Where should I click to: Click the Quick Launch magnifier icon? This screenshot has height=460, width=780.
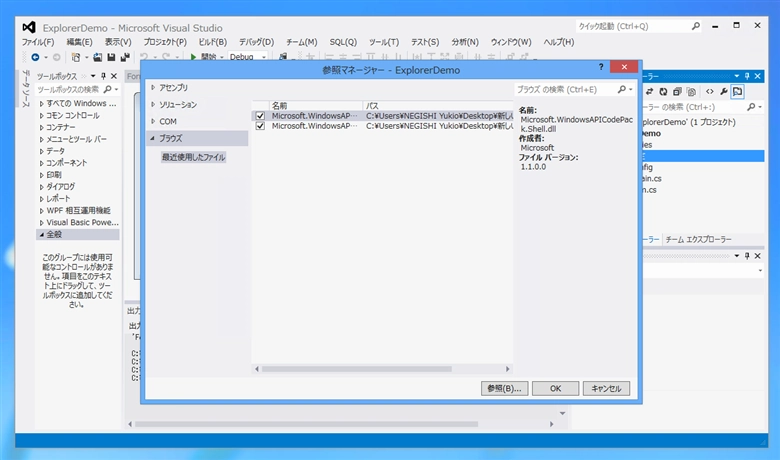695,26
